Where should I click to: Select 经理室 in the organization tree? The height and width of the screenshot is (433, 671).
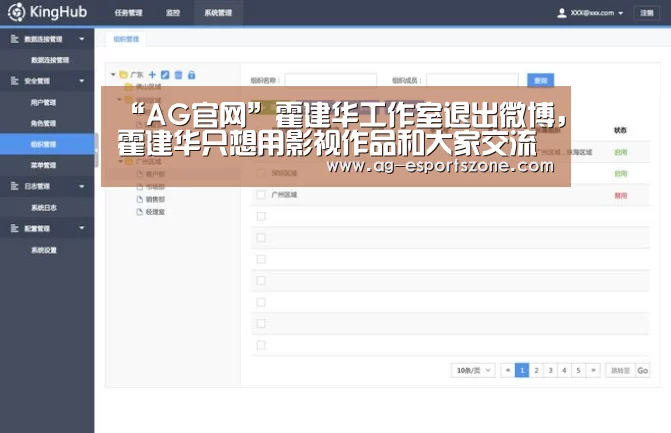[x=155, y=212]
